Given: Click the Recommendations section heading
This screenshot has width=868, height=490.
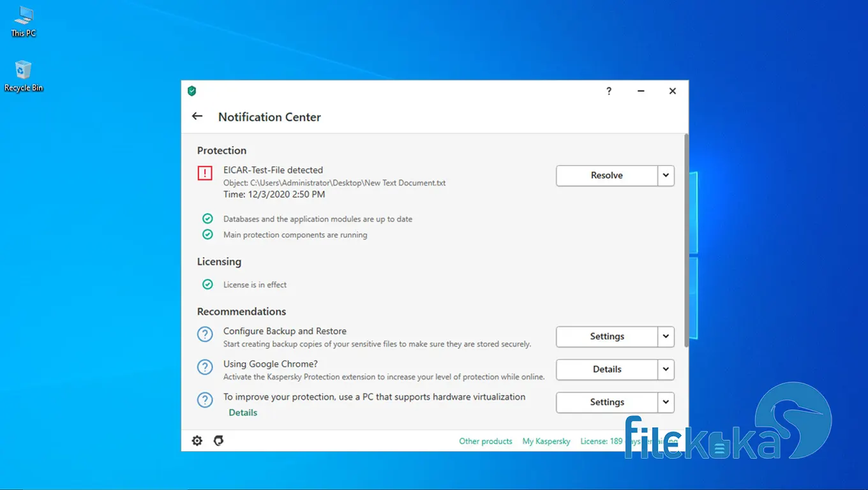Looking at the screenshot, I should click(x=241, y=311).
